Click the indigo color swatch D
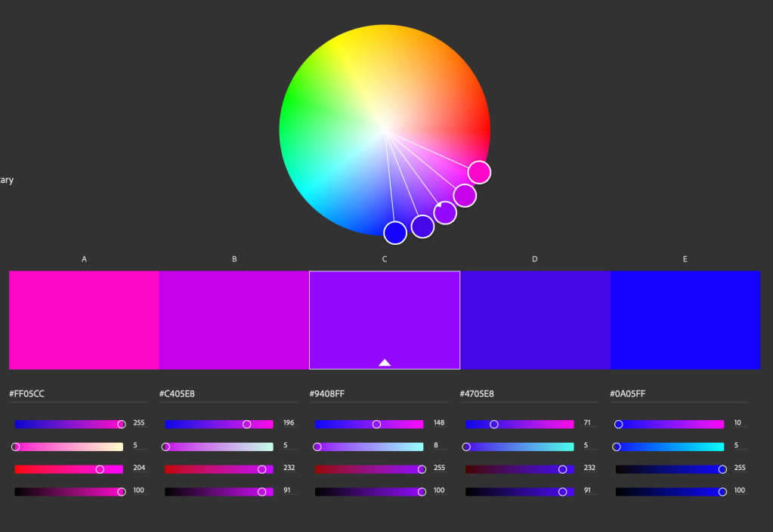Image resolution: width=773 pixels, height=532 pixels. coord(534,320)
